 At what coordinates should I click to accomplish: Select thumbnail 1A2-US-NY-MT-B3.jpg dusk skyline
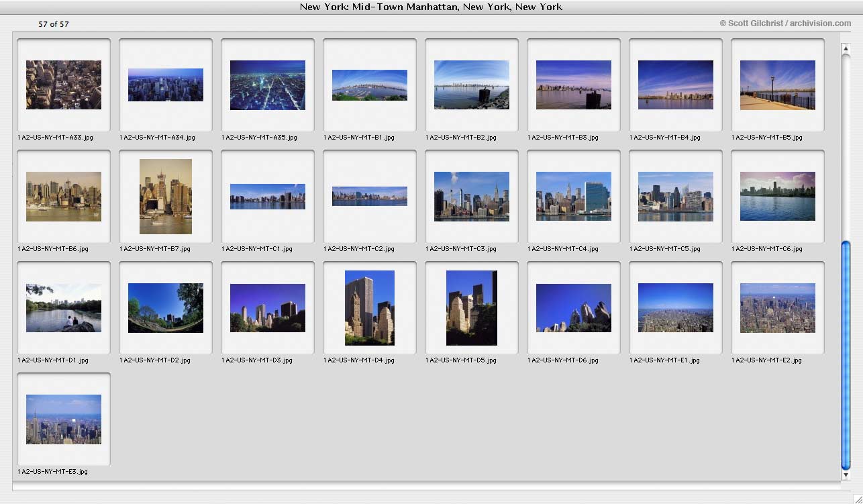pos(574,85)
